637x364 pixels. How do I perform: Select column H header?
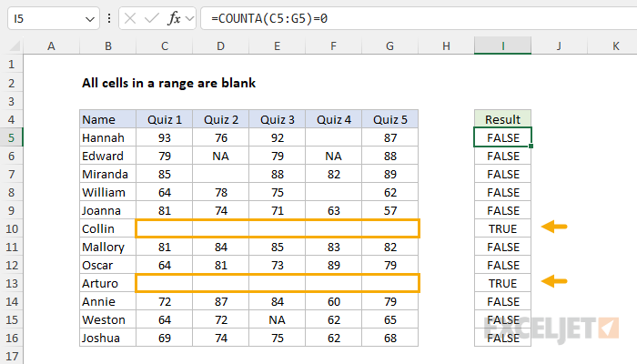tap(446, 45)
